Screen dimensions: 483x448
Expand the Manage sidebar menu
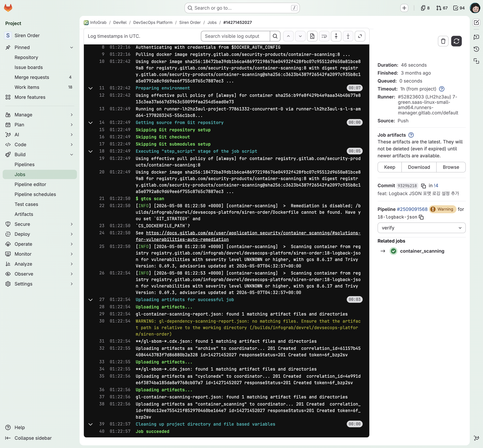(x=40, y=115)
